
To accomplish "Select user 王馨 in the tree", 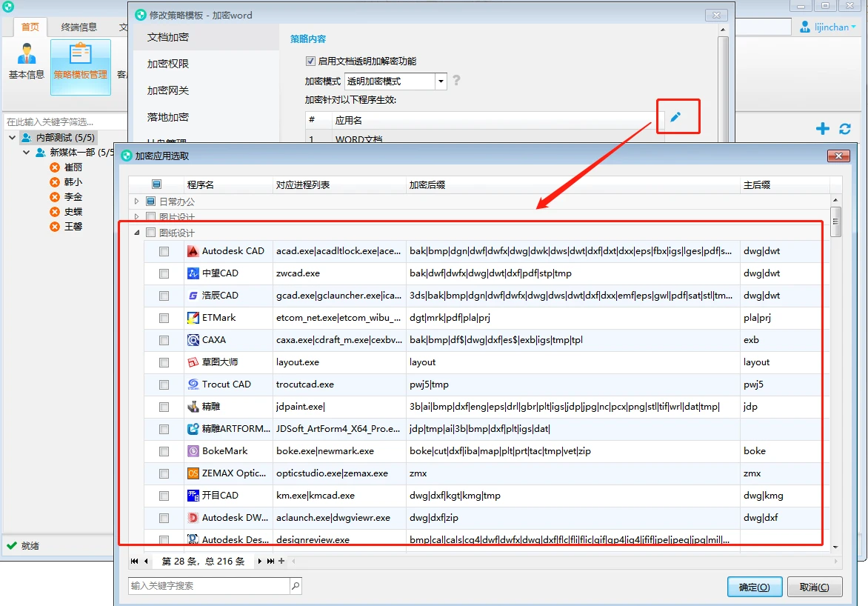I will click(x=73, y=227).
